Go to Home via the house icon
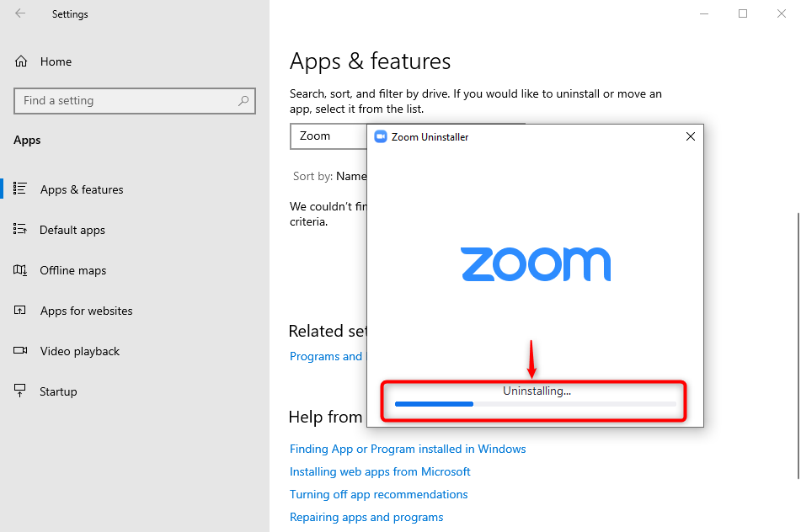801x532 pixels. (x=21, y=61)
